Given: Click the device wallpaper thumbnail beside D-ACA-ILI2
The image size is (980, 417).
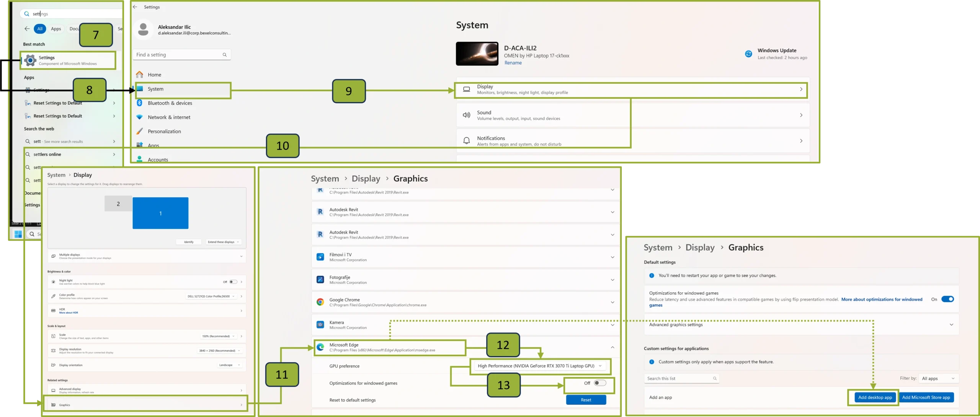Looking at the screenshot, I should pos(477,54).
